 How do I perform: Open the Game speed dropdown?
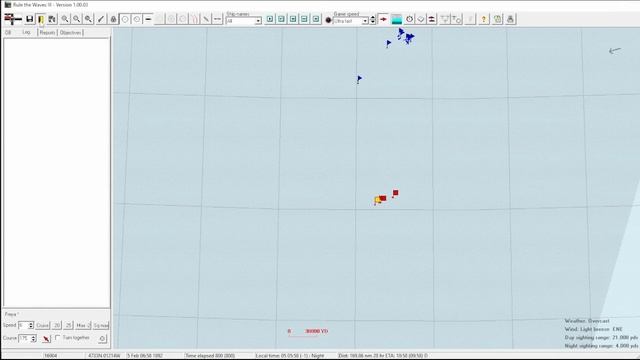365,21
